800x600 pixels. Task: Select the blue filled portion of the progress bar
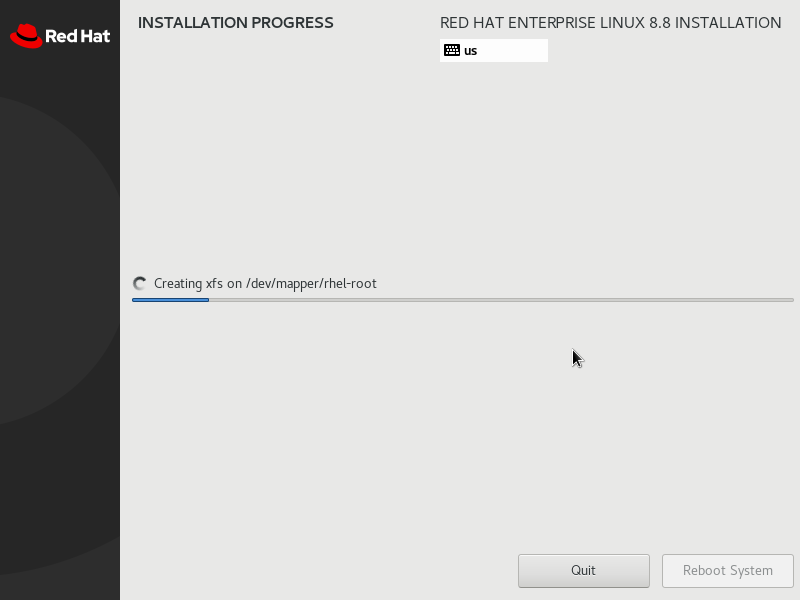click(x=170, y=299)
